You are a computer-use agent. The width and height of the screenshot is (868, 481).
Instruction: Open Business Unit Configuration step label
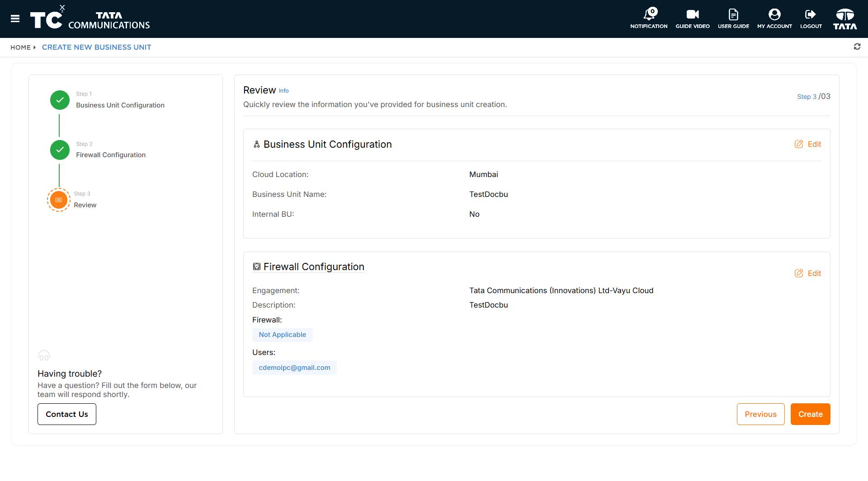(120, 105)
